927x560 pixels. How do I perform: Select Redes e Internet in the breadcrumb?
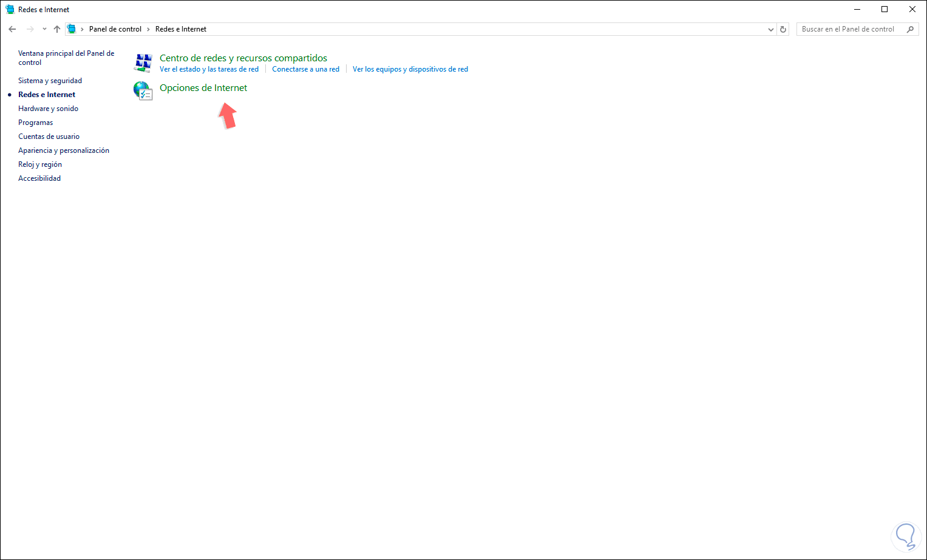click(181, 29)
